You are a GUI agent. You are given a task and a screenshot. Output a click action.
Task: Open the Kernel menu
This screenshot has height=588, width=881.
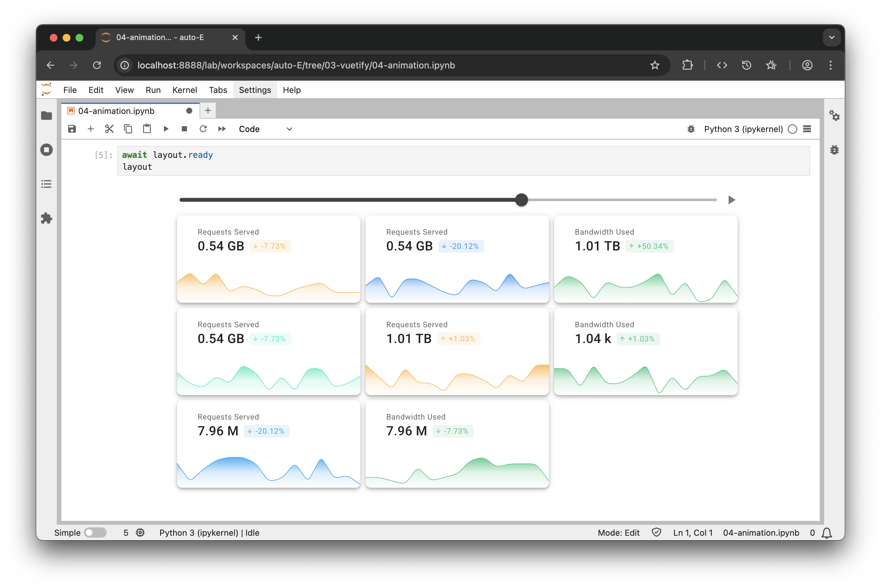[185, 90]
